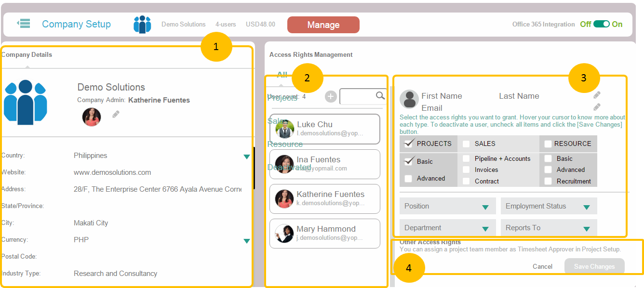Switch to the Projects filter tab

(x=282, y=98)
